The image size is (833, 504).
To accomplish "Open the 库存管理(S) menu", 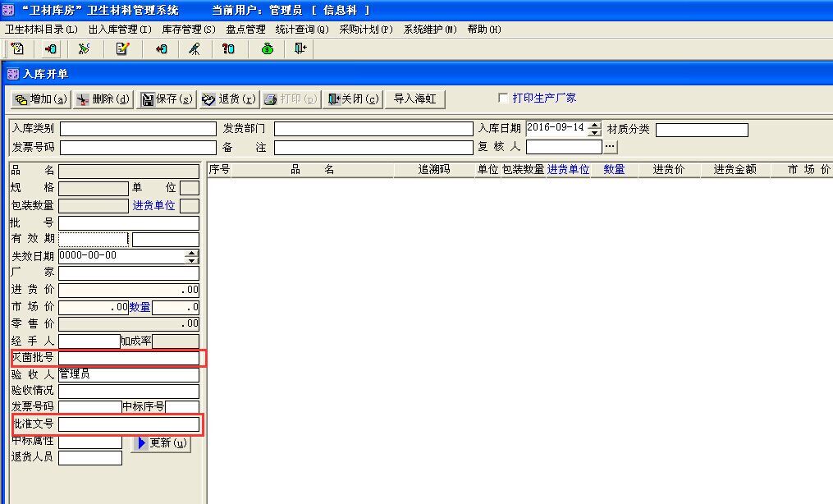I will [189, 30].
